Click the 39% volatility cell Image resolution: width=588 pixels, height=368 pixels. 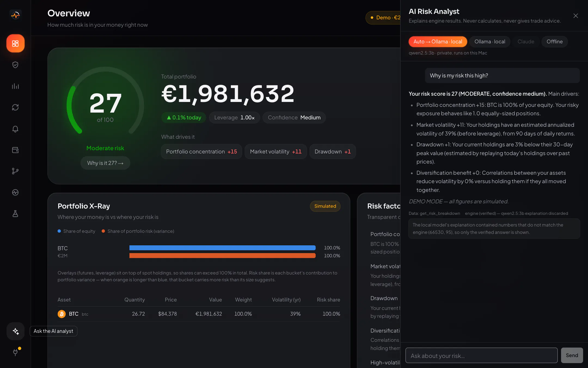(x=295, y=314)
